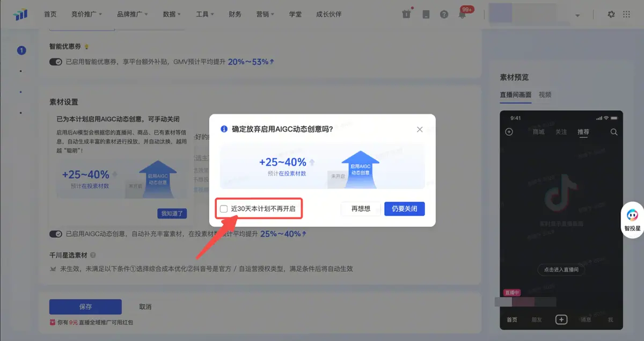
Task: Click the 取消 button
Action: (145, 307)
